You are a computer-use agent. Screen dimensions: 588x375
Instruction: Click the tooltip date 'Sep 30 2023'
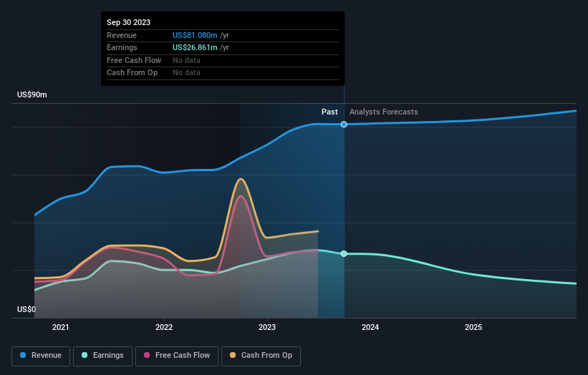129,22
